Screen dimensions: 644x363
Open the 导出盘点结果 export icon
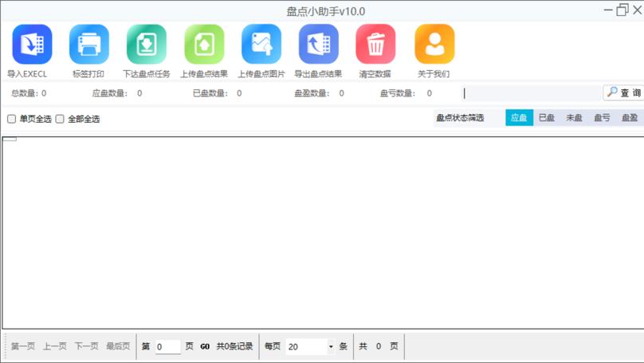319,45
